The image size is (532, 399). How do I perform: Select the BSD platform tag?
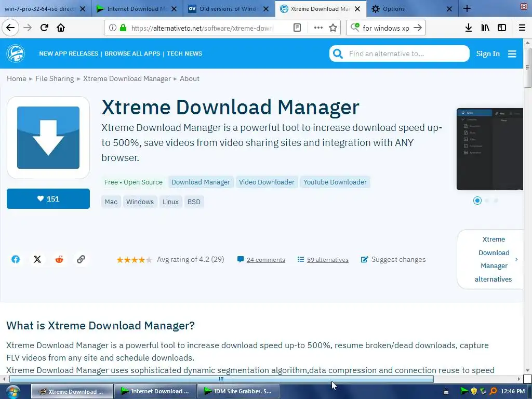tap(194, 202)
